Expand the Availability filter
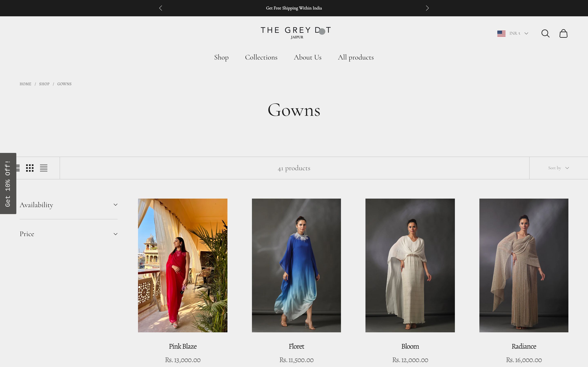The height and width of the screenshot is (367, 588). [x=69, y=205]
